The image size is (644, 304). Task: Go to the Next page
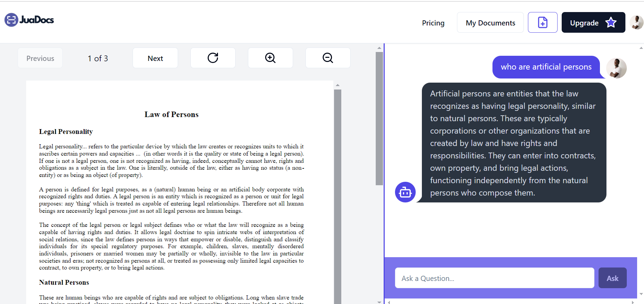[155, 58]
